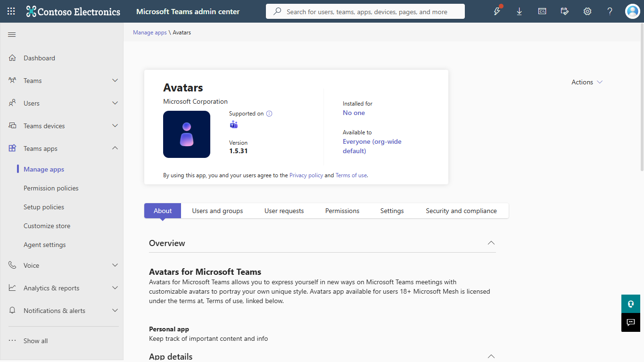Open Manage apps in sidebar

[x=44, y=169]
